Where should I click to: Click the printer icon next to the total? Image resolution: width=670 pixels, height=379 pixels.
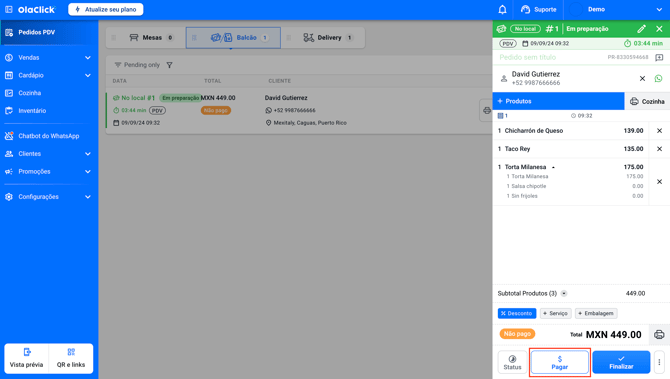point(659,335)
